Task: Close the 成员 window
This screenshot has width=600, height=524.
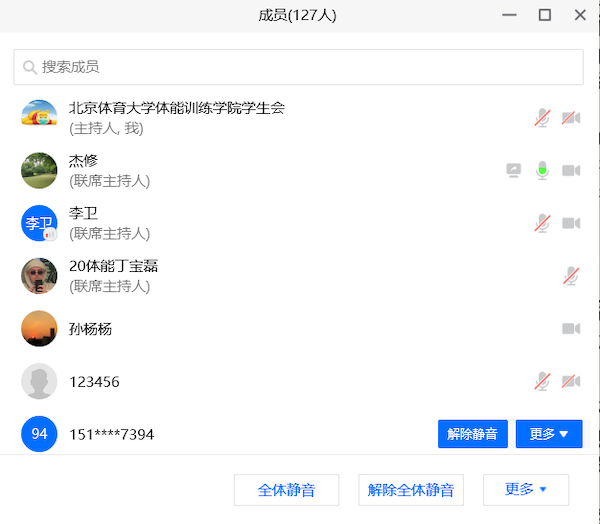Action: click(x=580, y=15)
